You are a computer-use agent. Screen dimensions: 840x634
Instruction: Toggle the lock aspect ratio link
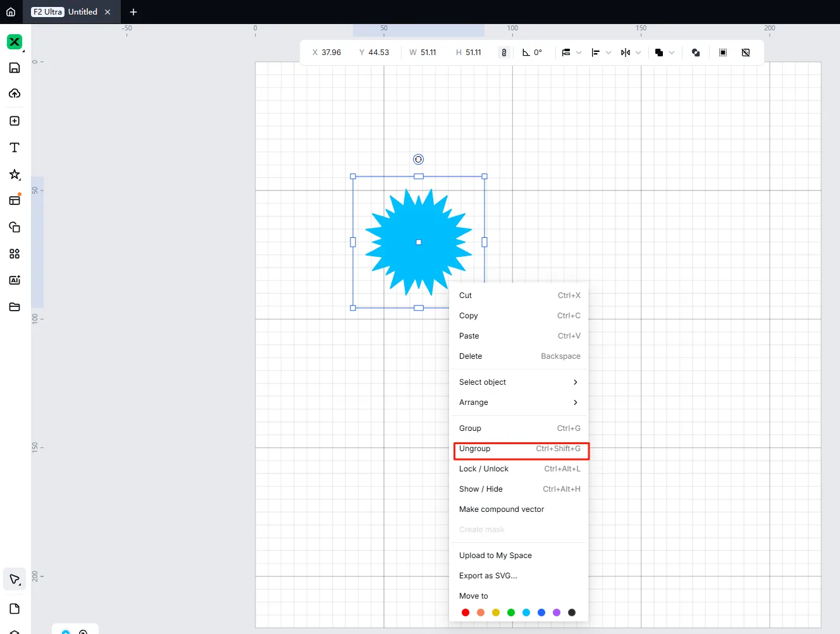[504, 53]
